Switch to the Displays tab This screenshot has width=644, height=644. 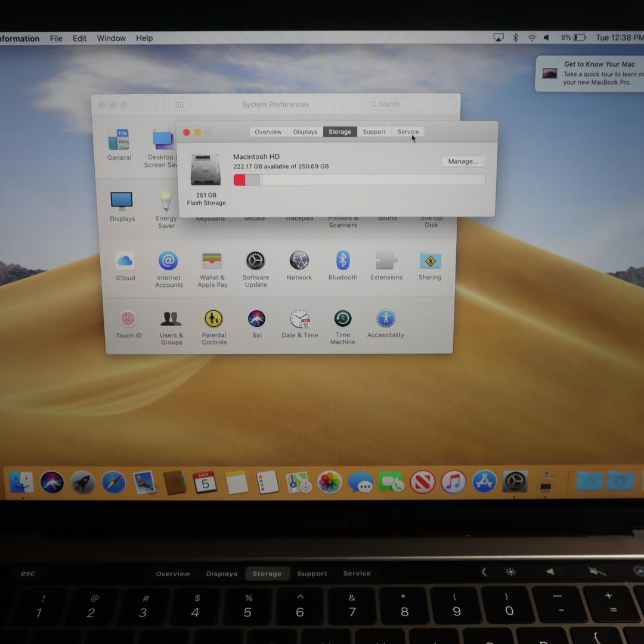click(x=305, y=132)
